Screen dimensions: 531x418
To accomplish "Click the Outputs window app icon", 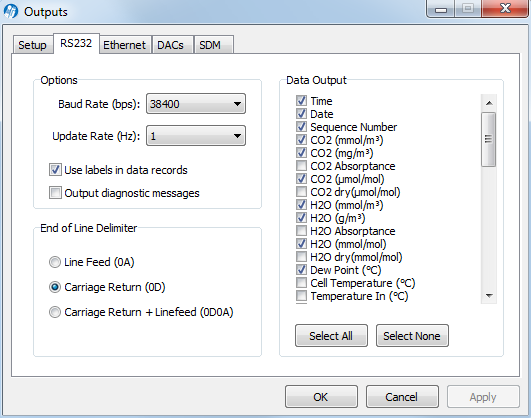I will point(10,11).
